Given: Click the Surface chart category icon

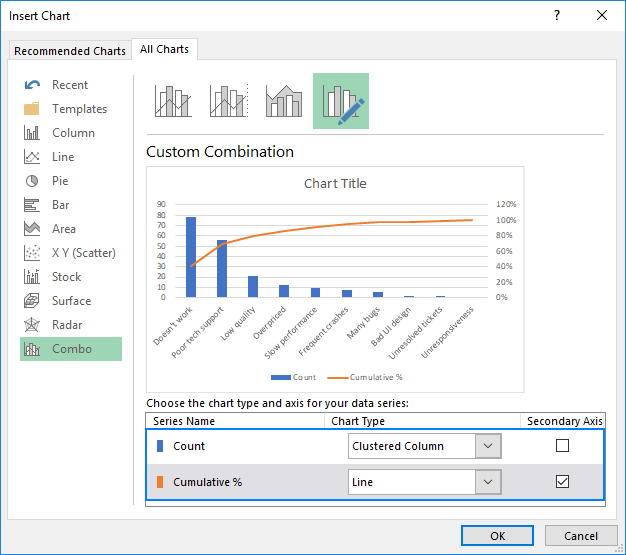Looking at the screenshot, I should (32, 301).
